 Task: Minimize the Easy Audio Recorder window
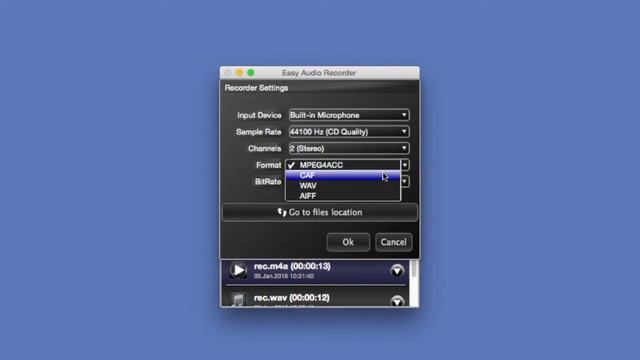click(x=239, y=73)
